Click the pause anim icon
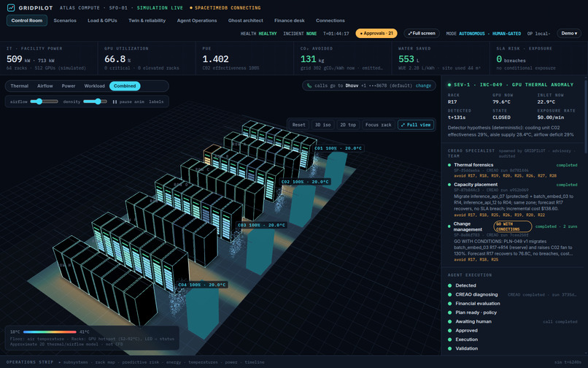This screenshot has width=588, height=368. point(115,101)
